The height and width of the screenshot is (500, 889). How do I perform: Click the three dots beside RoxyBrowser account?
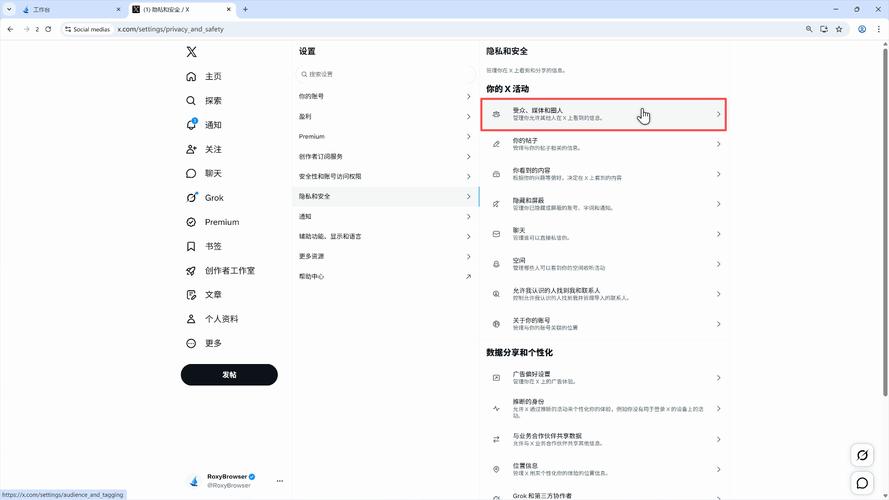pyautogui.click(x=280, y=481)
